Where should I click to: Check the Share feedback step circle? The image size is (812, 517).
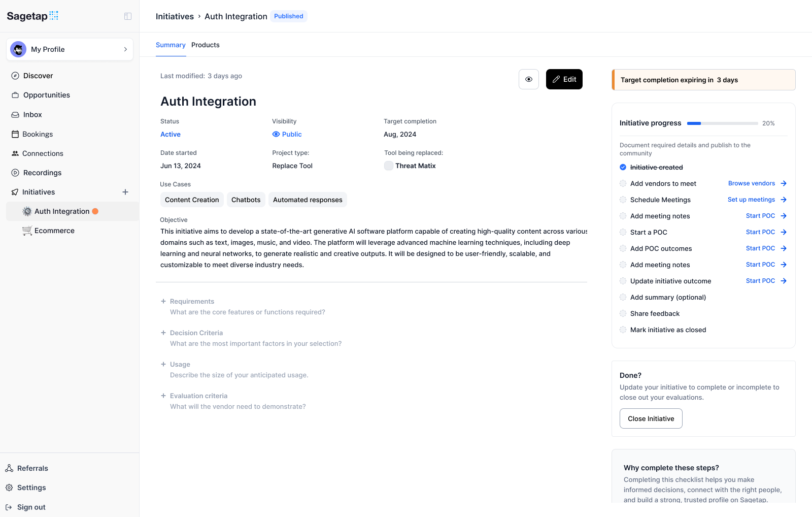pyautogui.click(x=623, y=313)
